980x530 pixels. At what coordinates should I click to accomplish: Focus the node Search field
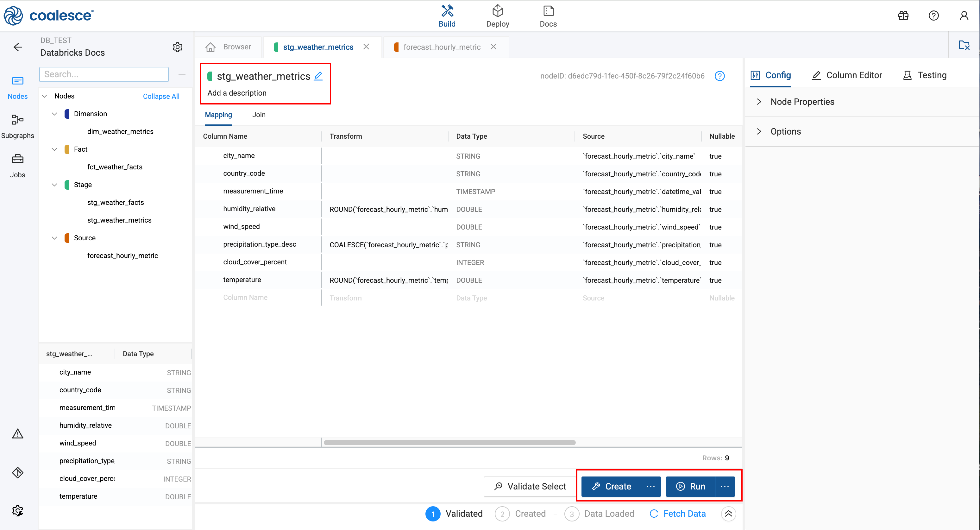104,74
